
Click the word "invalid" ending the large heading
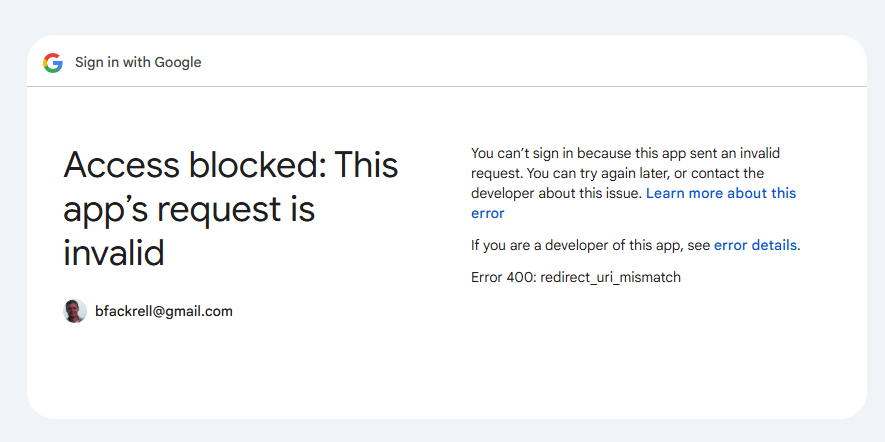click(x=113, y=253)
